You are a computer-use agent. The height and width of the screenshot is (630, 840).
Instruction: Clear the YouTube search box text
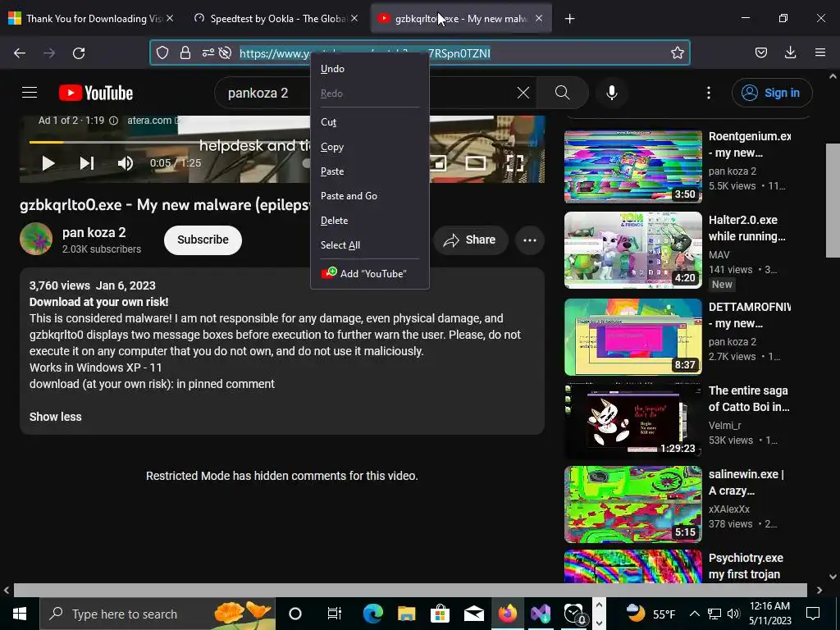click(x=523, y=93)
